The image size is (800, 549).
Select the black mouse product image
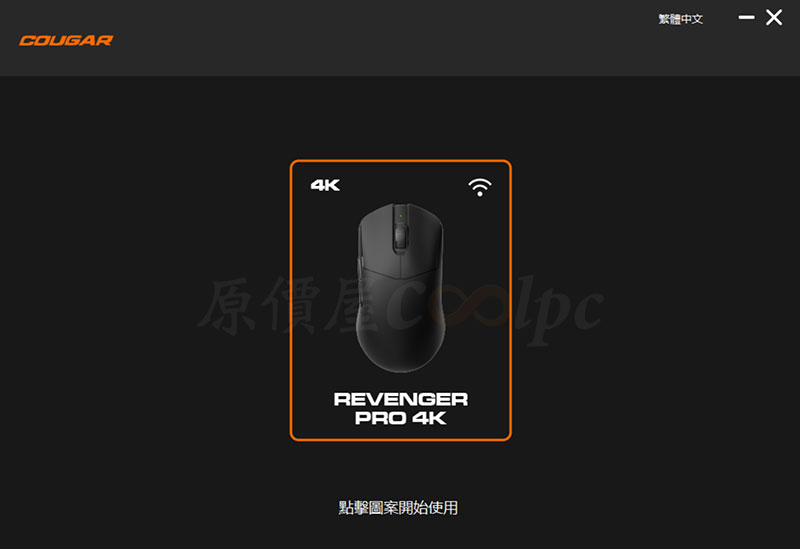coord(401,287)
